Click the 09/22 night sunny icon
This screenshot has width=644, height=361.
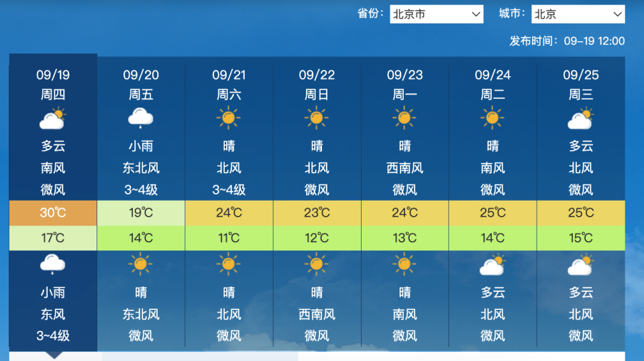[x=317, y=264]
